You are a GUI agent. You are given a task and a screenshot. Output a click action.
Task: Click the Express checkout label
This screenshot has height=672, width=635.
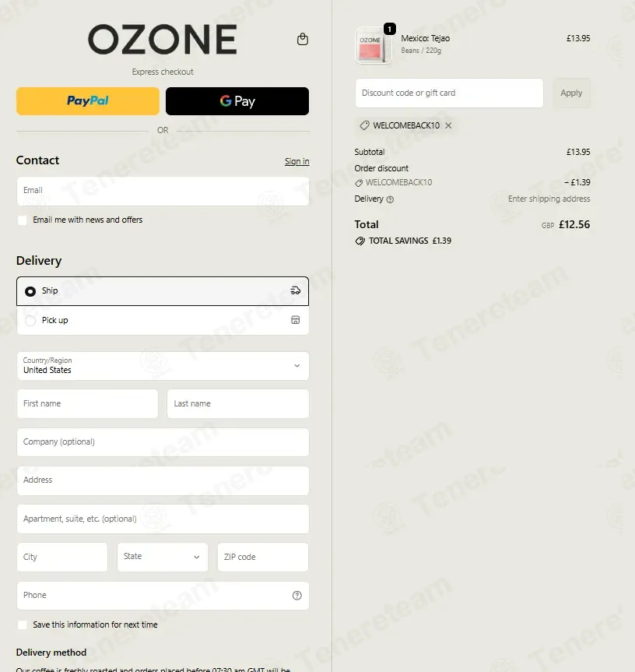point(163,72)
